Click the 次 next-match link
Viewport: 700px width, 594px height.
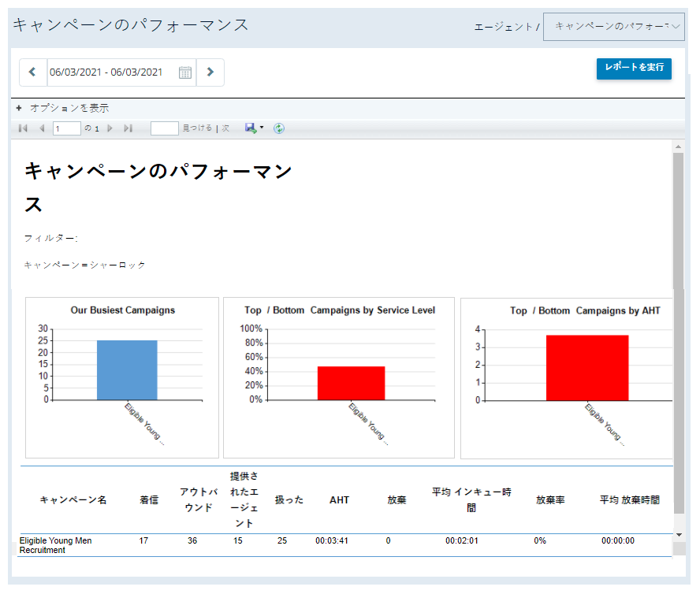[225, 128]
